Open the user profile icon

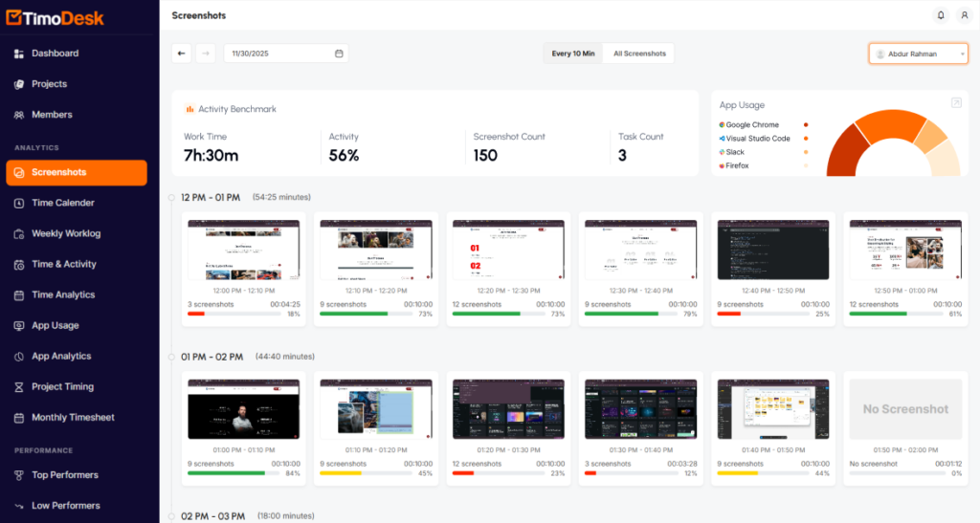point(965,15)
